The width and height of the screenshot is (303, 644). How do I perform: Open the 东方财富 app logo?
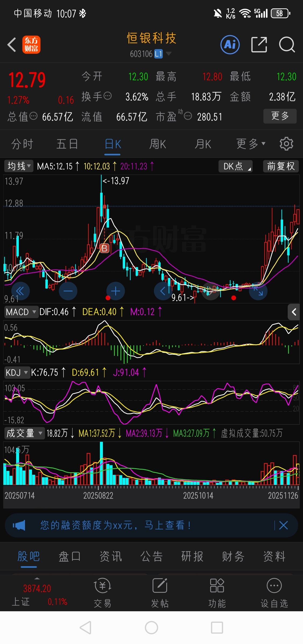tap(31, 45)
